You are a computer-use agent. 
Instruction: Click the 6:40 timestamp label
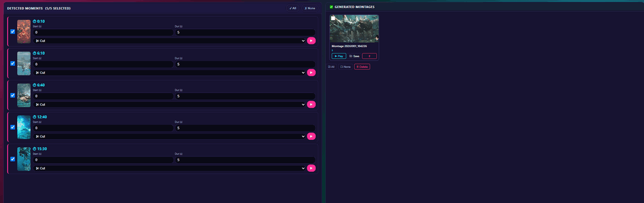(39, 85)
